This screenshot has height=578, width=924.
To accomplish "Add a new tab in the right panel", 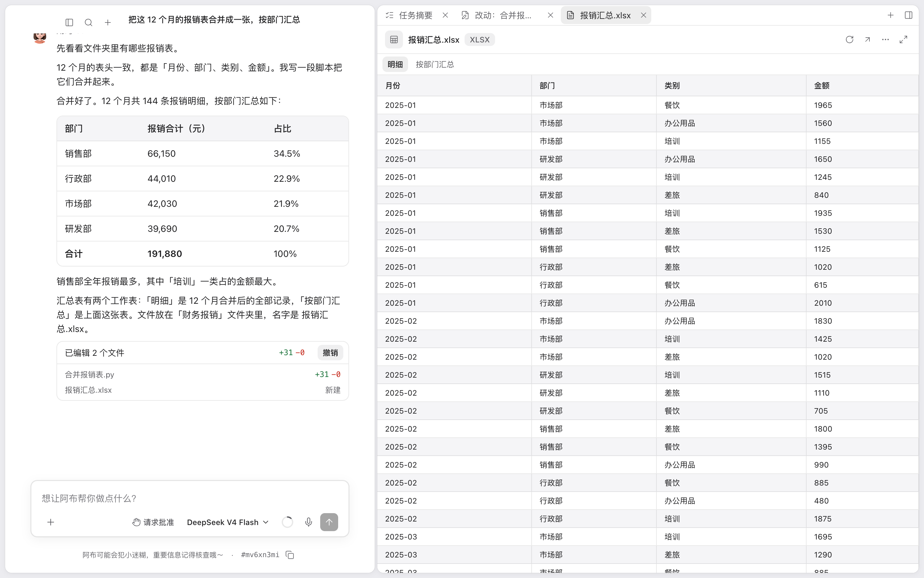I will 890,15.
